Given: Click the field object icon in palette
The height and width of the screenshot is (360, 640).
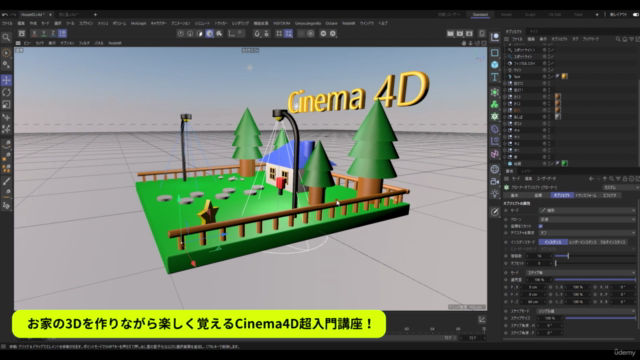Looking at the screenshot, I should click(495, 141).
